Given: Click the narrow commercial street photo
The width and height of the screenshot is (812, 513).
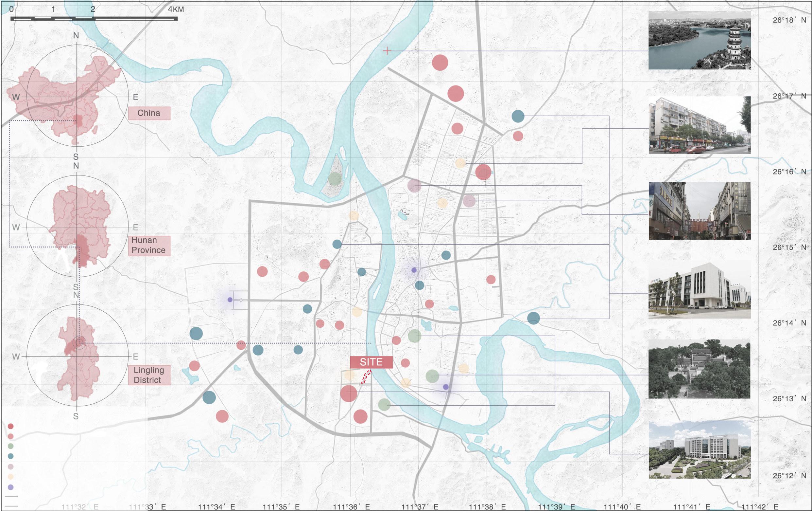Looking at the screenshot, I should pyautogui.click(x=700, y=211).
